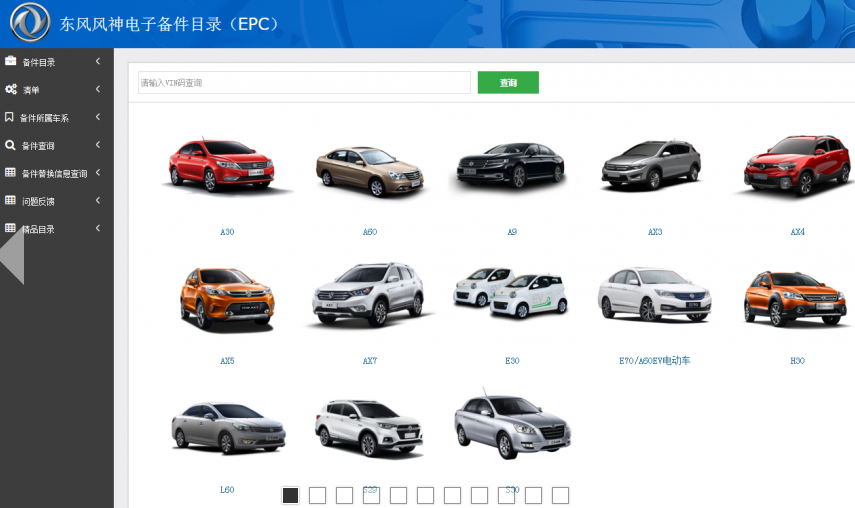Select the black A9 sedan image
Viewport: 855px width, 508px height.
511,165
